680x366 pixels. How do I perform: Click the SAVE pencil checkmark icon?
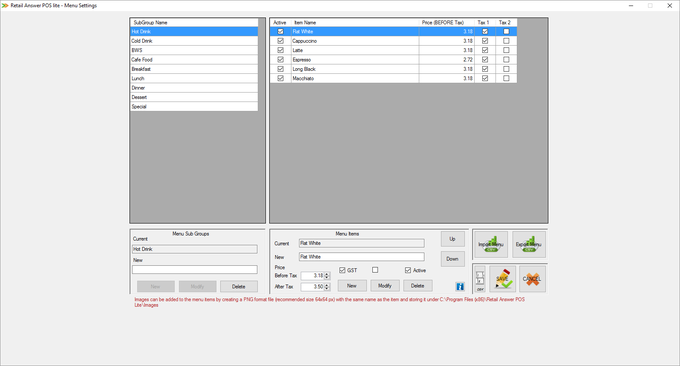[502, 279]
